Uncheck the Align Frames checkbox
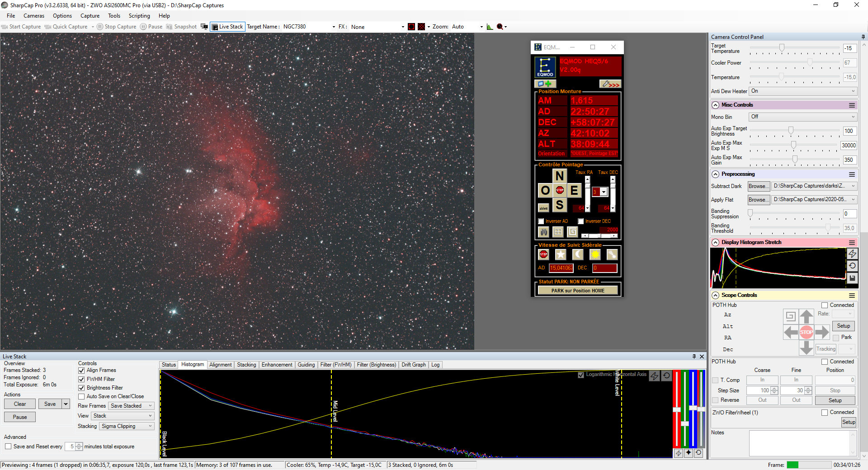The height and width of the screenshot is (470, 868). click(82, 371)
